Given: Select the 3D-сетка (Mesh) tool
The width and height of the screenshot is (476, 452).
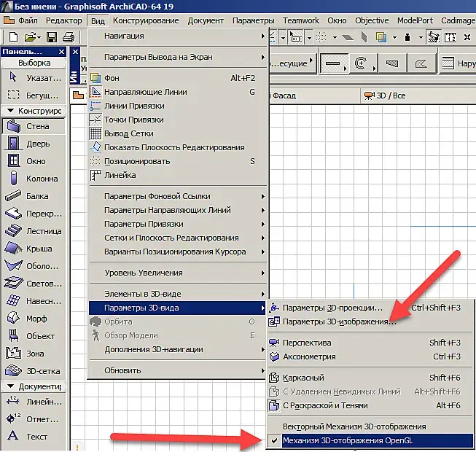Looking at the screenshot, I should [34, 371].
